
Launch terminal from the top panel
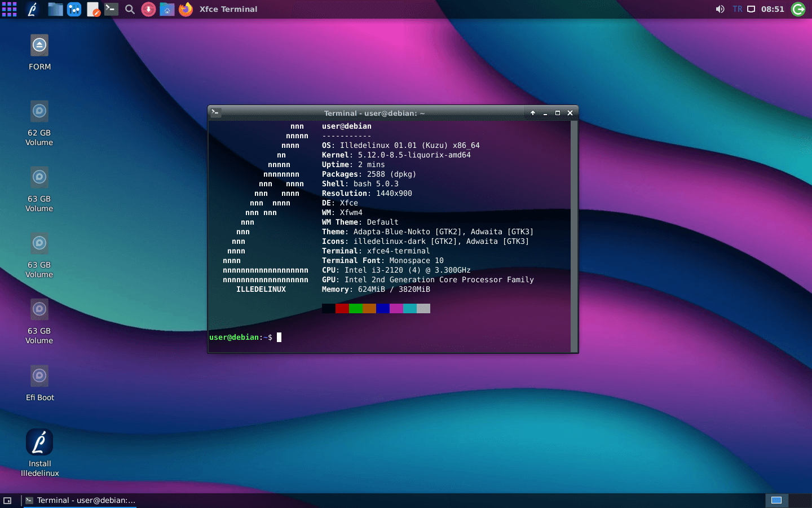coord(111,9)
